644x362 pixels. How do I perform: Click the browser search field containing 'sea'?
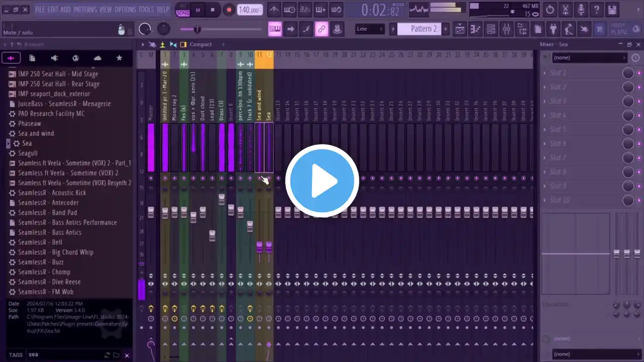[x=64, y=354]
